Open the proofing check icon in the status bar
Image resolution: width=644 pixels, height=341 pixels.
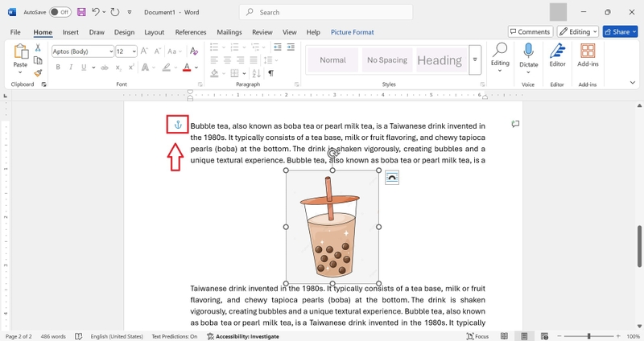coord(78,336)
